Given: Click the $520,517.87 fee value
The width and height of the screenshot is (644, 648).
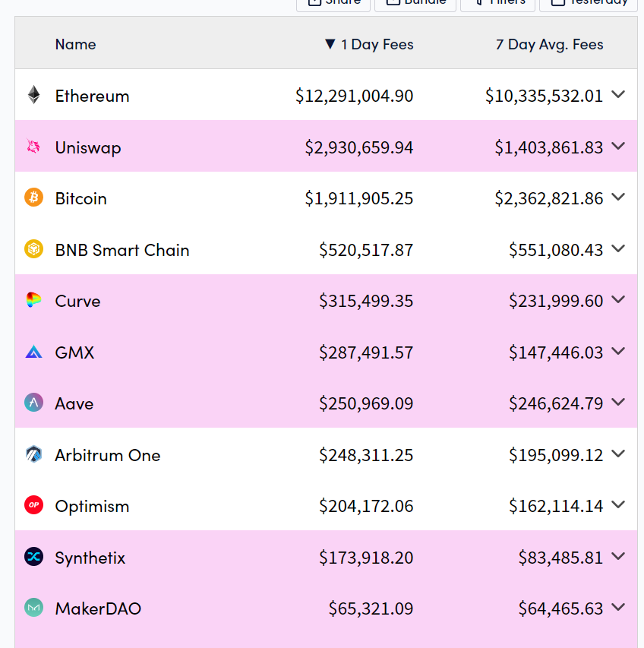Looking at the screenshot, I should pos(366,250).
